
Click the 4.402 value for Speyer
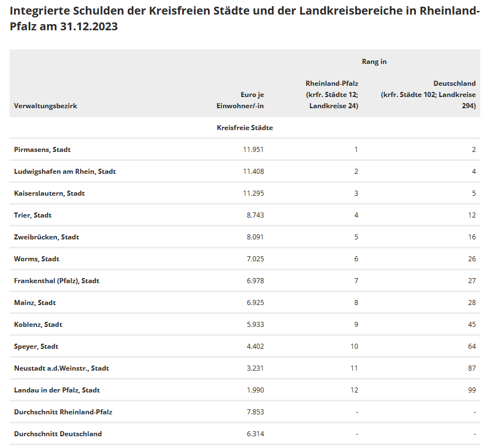[x=255, y=347]
